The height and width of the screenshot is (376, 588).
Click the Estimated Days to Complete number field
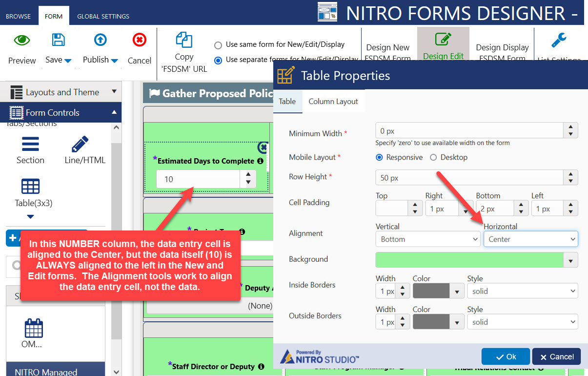[x=199, y=179]
